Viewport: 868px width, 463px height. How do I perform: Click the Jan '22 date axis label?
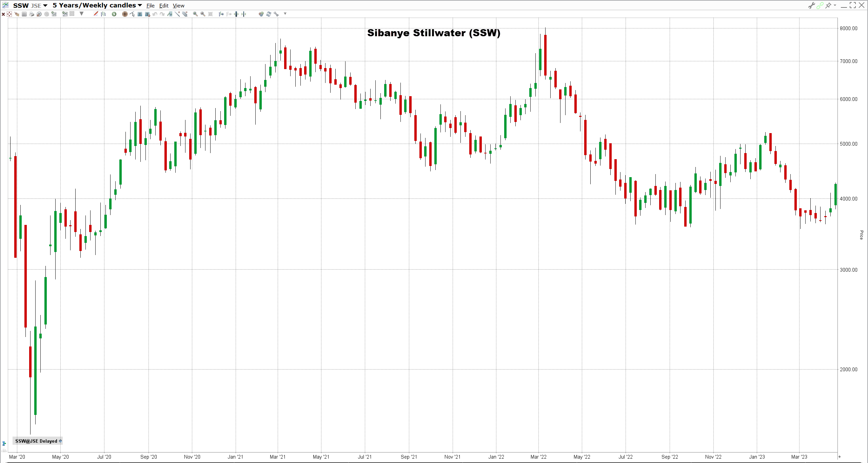[x=496, y=457]
